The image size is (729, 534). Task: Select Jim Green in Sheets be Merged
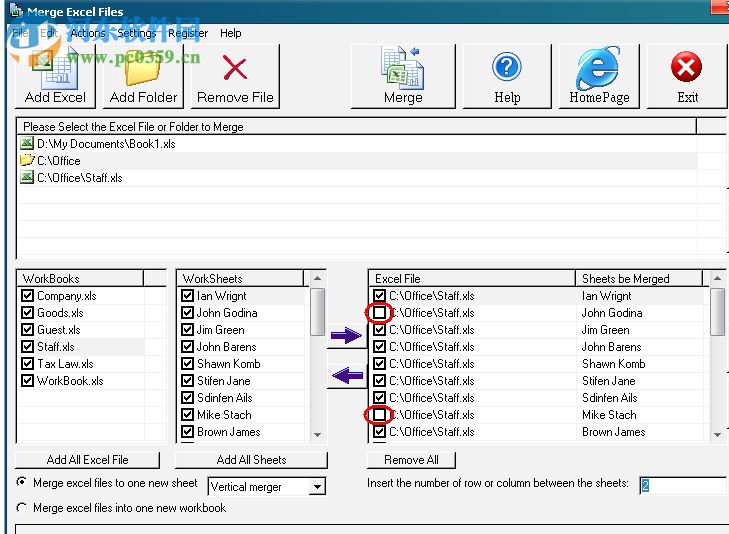pyautogui.click(x=606, y=330)
